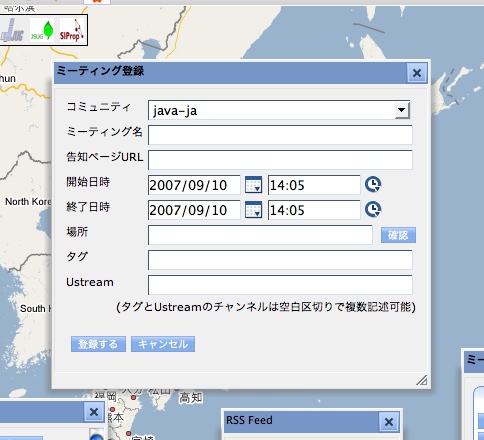
Task: Click the dialog resize grip icon
Action: 422,380
